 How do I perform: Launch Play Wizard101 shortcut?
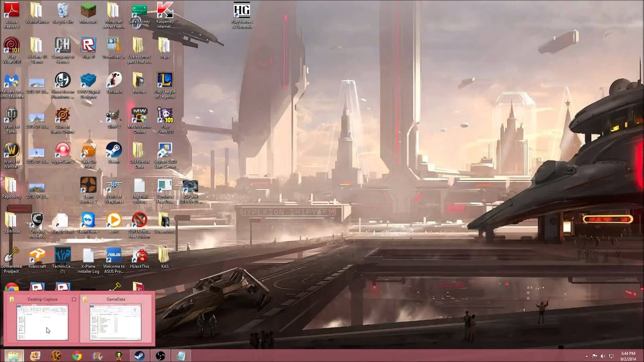12,50
